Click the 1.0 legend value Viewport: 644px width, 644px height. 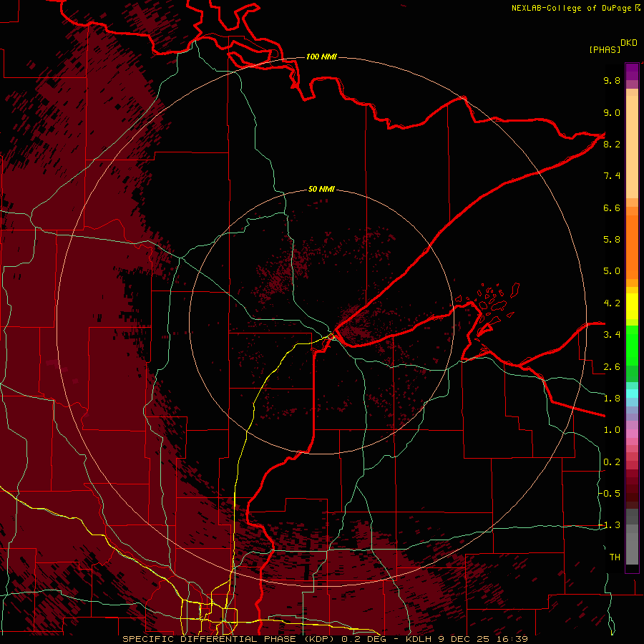click(612, 430)
